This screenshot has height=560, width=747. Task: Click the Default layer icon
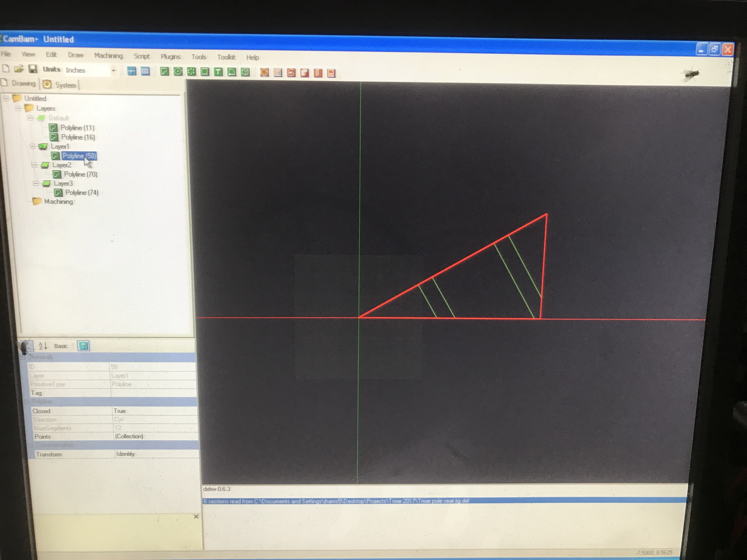click(41, 118)
